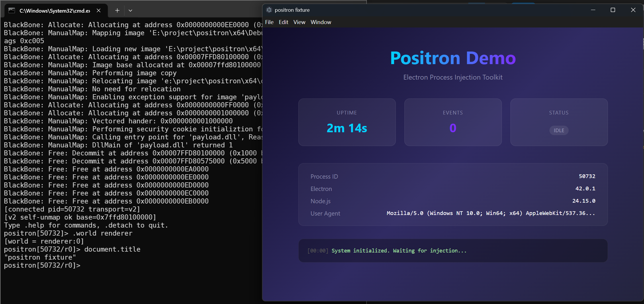
Task: Click the Free at address 0x0000000000EA0000 line
Action: coord(106,169)
